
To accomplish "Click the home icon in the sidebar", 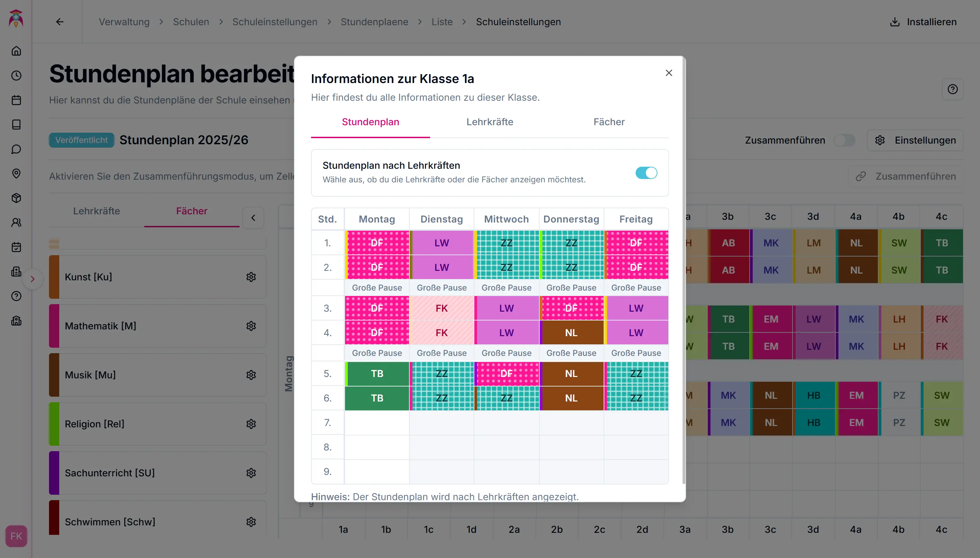I will coord(16,51).
